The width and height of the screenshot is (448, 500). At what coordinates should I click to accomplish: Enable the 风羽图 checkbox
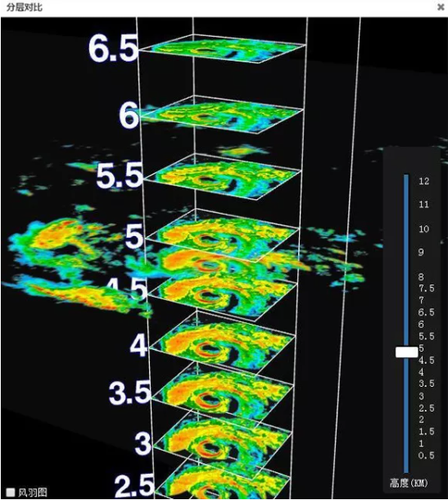[x=11, y=492]
